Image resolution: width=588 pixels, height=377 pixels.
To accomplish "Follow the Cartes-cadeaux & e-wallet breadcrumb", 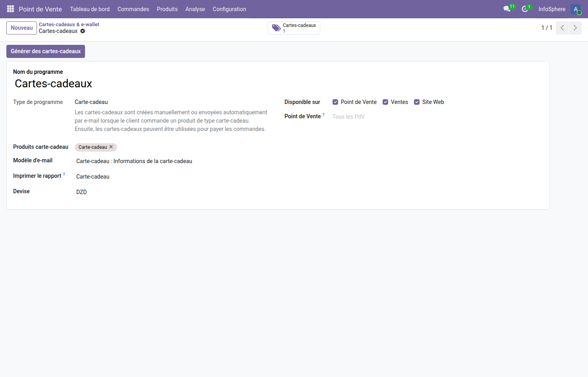I will point(69,24).
